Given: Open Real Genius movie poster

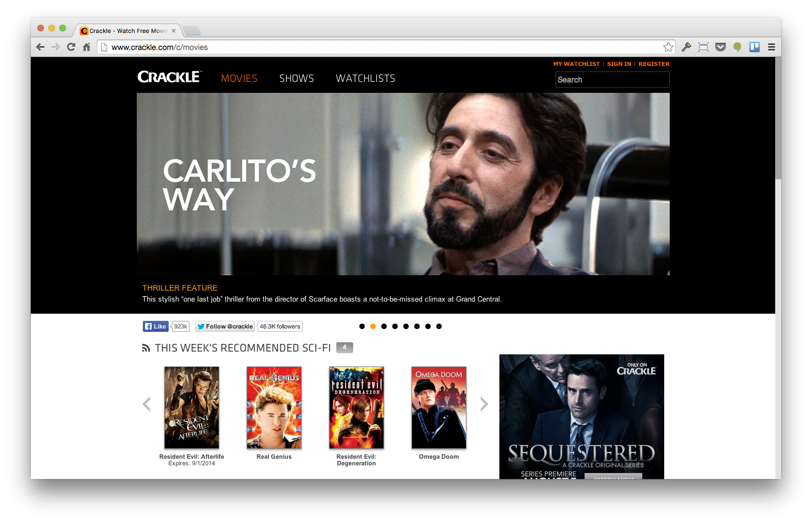Looking at the screenshot, I should pos(274,408).
